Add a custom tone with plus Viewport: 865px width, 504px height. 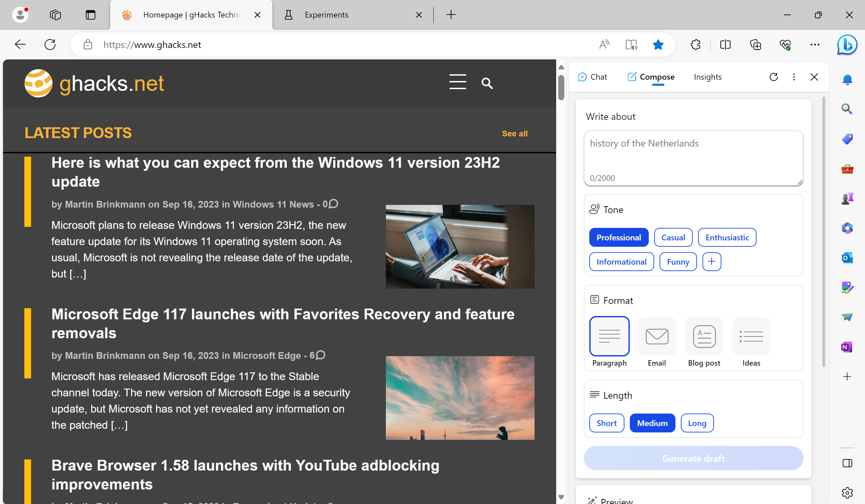click(712, 262)
